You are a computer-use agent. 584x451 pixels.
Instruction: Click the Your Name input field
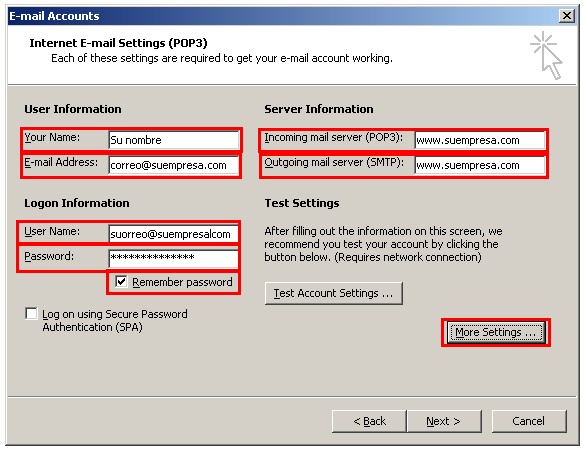pyautogui.click(x=174, y=140)
